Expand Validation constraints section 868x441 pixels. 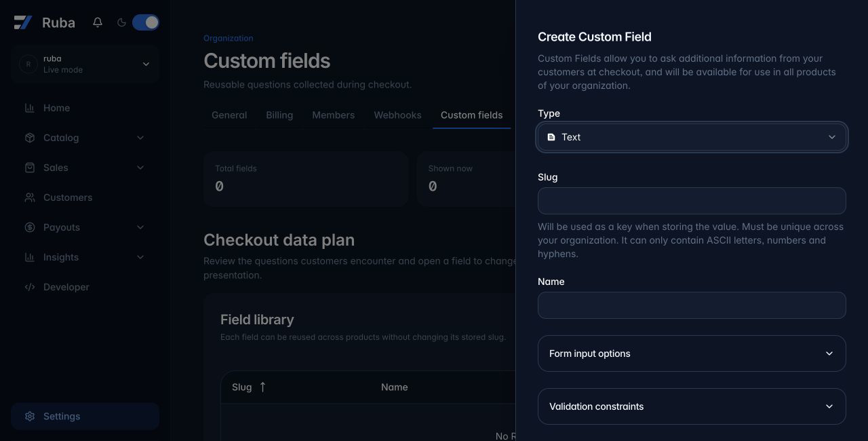(x=692, y=406)
